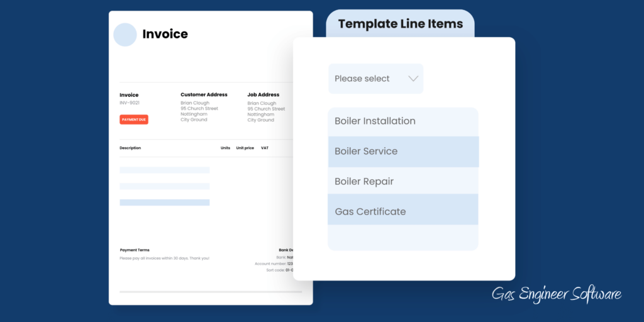Click the empty row below Gas Certificate

pyautogui.click(x=402, y=238)
